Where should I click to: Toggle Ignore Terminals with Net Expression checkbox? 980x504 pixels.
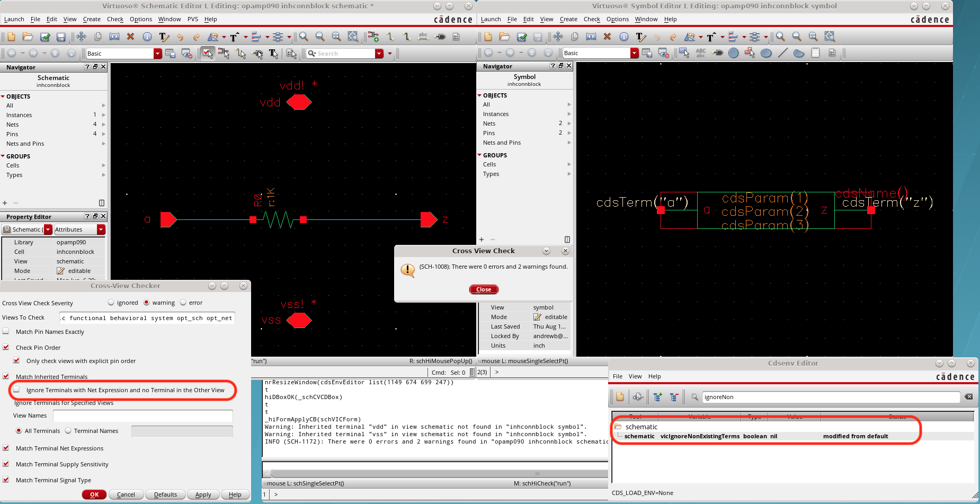16,390
